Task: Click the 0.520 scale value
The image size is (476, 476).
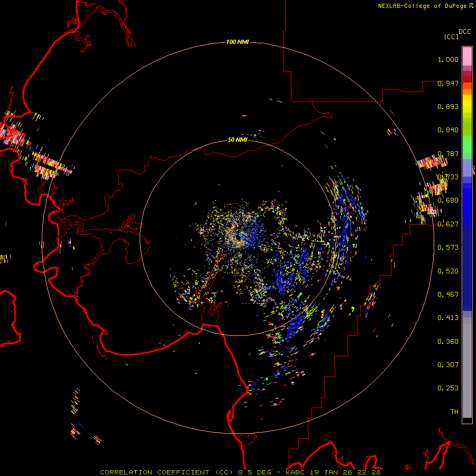Action: click(448, 271)
